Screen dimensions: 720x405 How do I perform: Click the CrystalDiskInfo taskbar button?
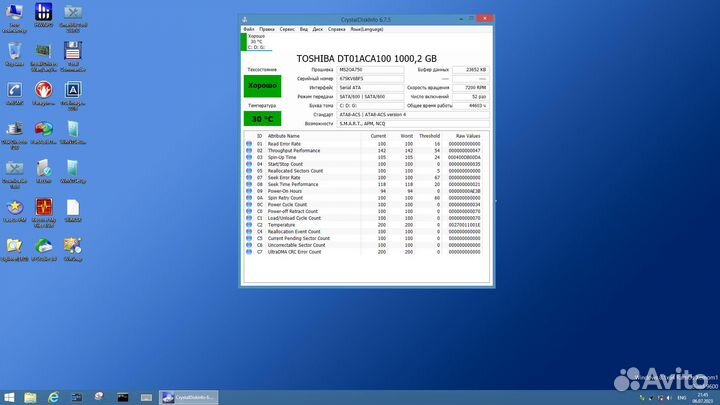[188, 397]
